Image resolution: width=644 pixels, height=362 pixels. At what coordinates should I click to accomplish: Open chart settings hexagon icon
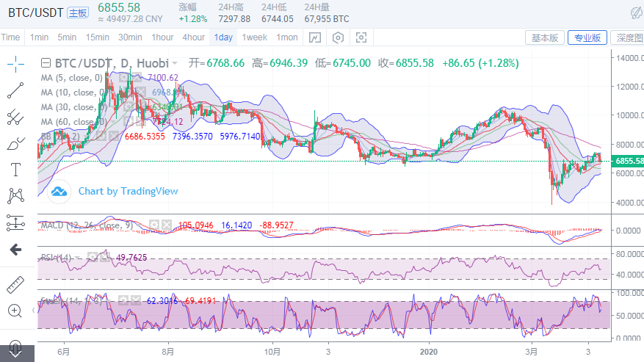[x=338, y=37]
